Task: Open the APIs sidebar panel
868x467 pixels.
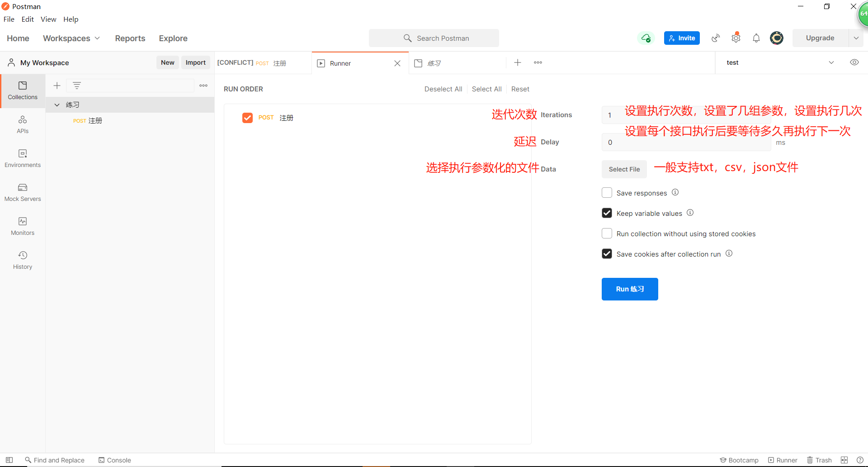Action: [23, 124]
